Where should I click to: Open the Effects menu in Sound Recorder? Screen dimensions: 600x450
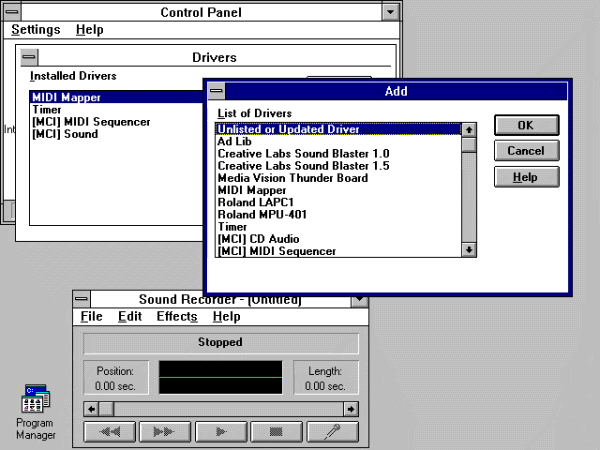[177, 316]
